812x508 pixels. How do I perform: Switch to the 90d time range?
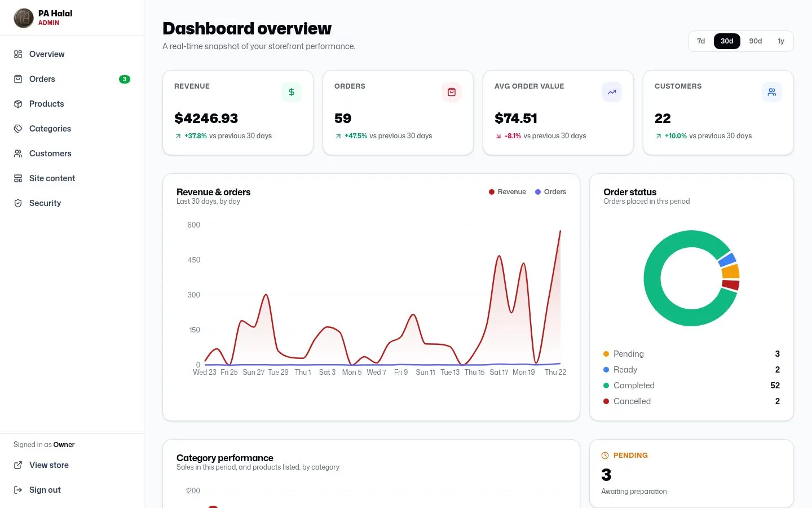[756, 41]
